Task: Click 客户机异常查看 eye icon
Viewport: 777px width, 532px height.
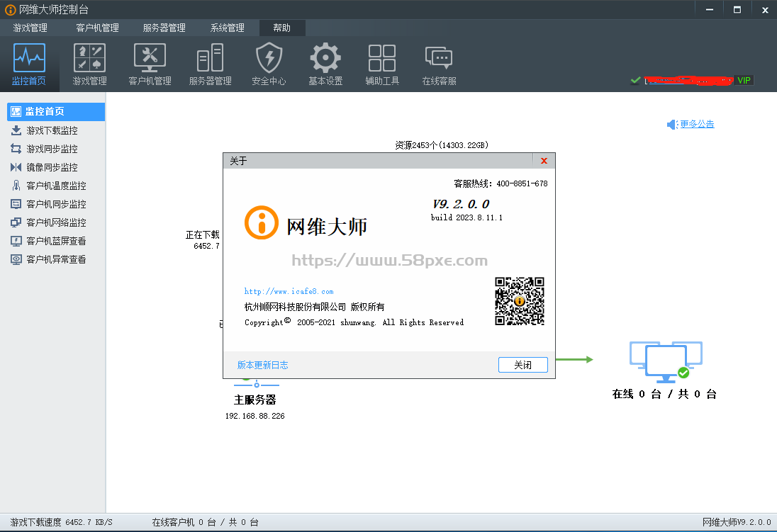Action: (x=16, y=259)
